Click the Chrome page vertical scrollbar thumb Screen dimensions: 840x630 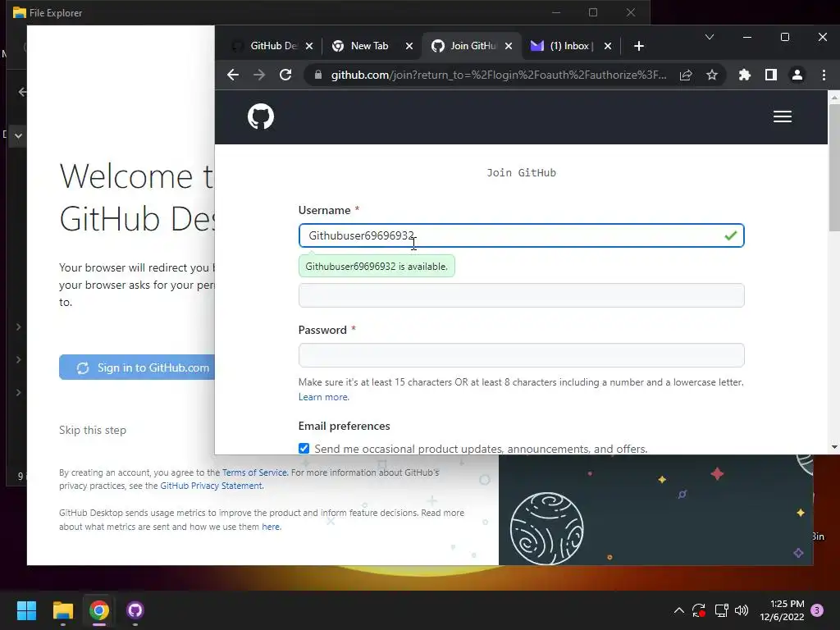[833, 167]
